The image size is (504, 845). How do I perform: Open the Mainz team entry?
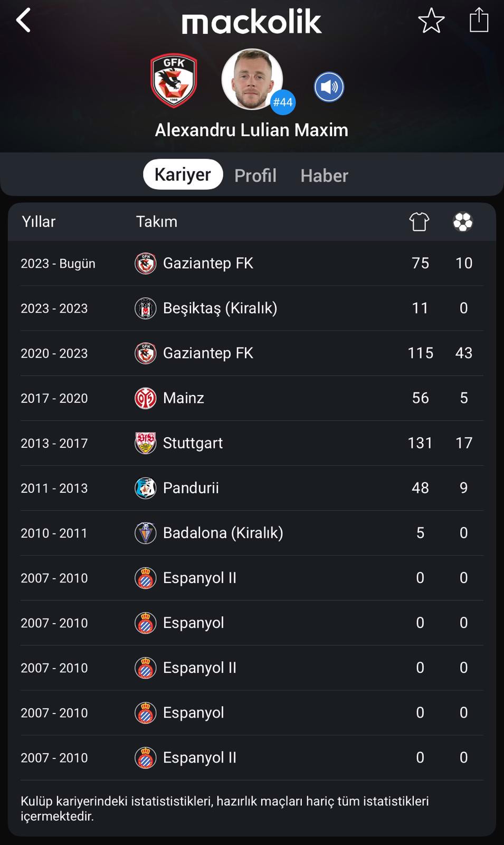(x=252, y=398)
